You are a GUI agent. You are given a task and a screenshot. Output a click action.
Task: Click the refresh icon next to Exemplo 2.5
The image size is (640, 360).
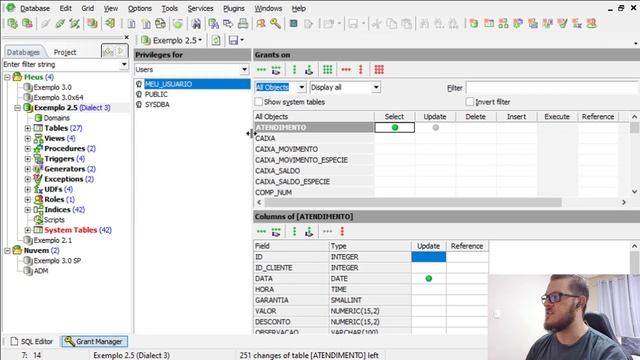tap(216, 40)
